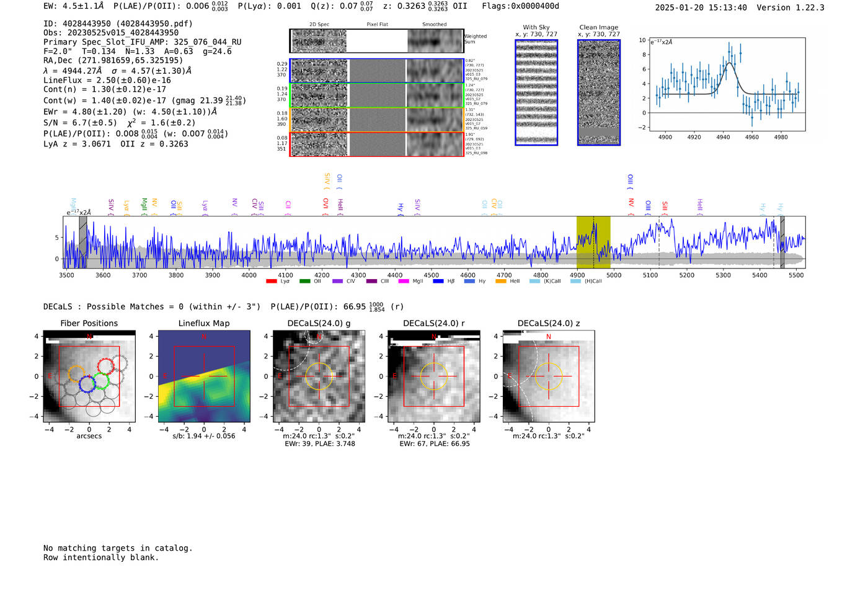Click the s/b: 1.94 +/- 0.056 caption

tap(204, 436)
